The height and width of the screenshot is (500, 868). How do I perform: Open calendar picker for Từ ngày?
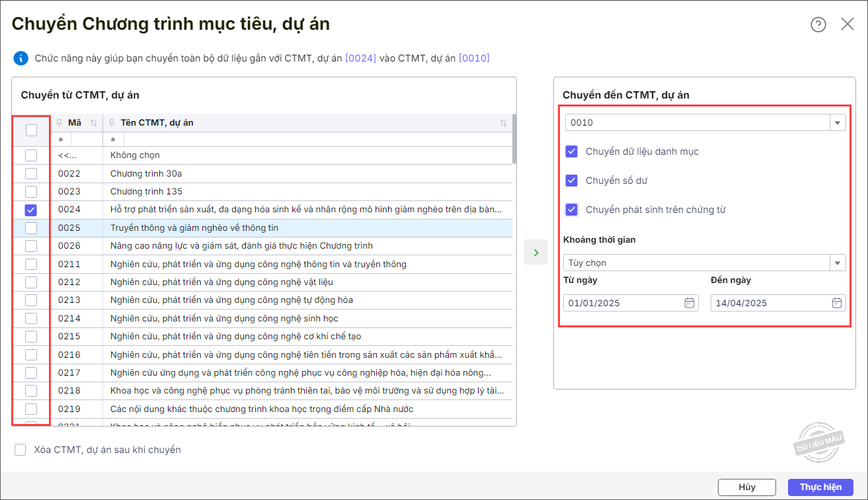[689, 303]
